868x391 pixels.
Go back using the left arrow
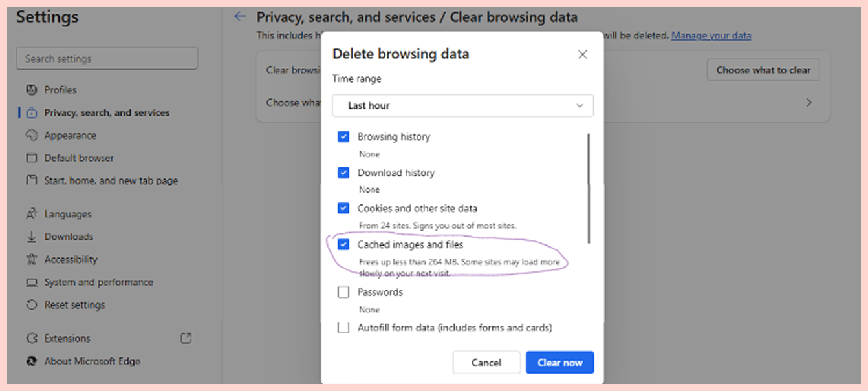(x=241, y=17)
